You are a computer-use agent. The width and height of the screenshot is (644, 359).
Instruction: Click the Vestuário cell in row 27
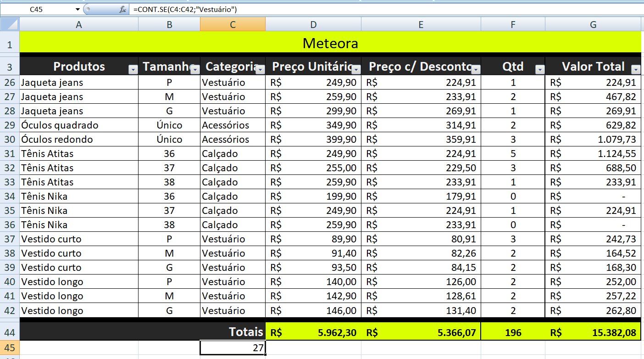point(233,97)
